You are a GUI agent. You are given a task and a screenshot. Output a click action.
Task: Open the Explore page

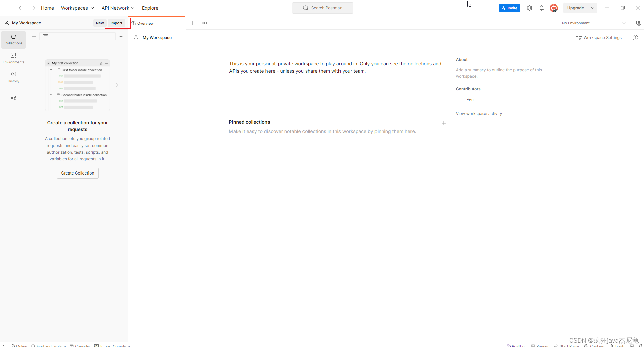click(150, 8)
